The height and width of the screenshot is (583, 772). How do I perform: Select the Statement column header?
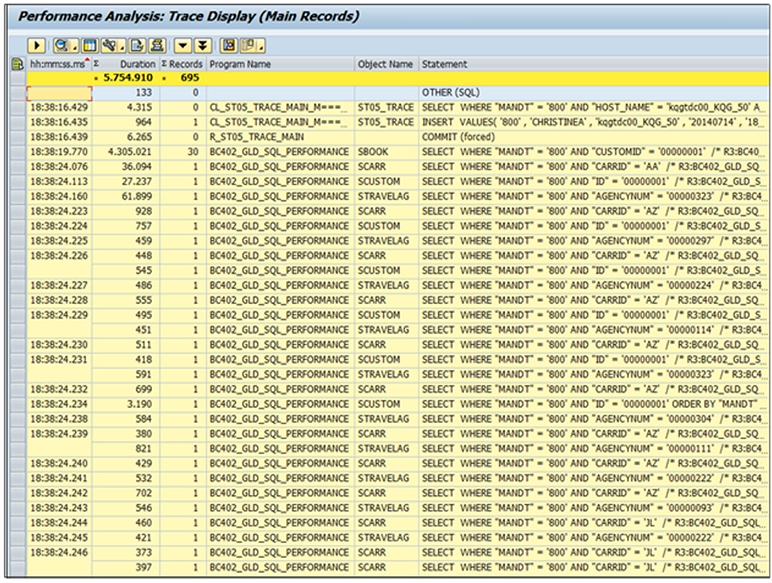coord(445,64)
